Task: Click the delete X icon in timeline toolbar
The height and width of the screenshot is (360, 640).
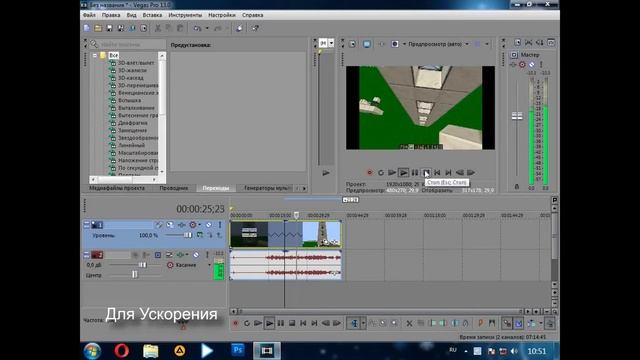Action: pos(409,323)
